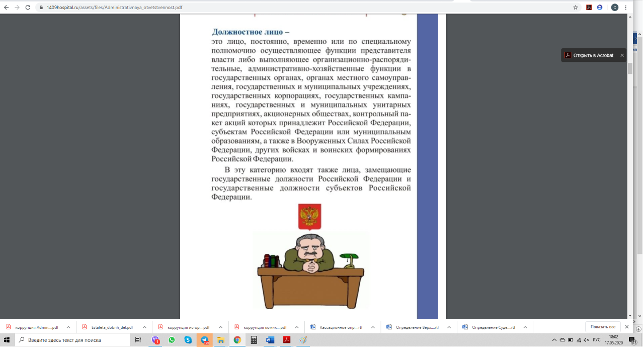Click the Adobe Acrobat extension icon
Screen dimensions: 644x362
[589, 8]
